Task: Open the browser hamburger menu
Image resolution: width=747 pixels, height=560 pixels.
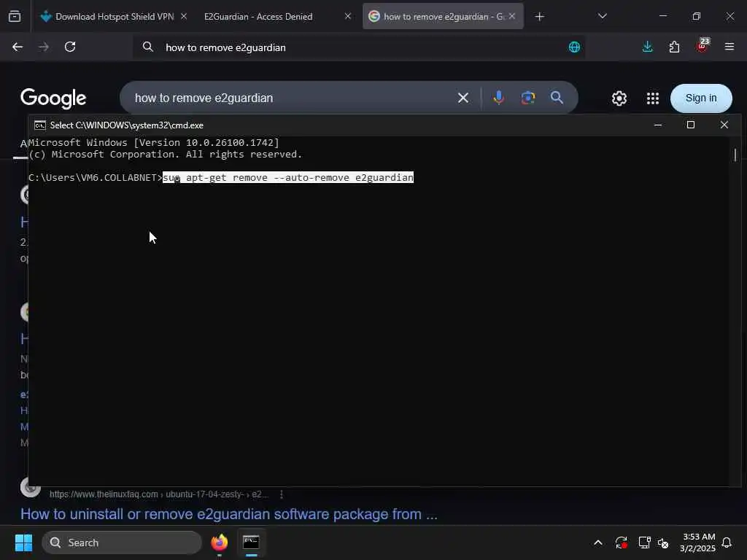Action: tap(729, 47)
